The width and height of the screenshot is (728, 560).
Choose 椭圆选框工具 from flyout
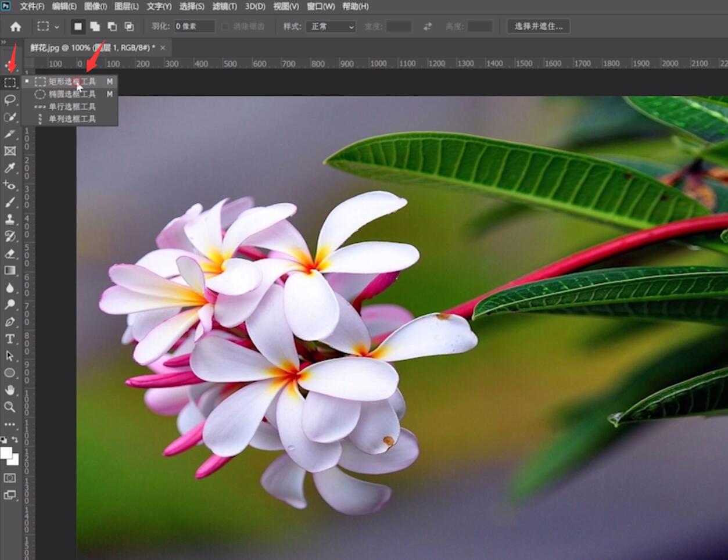[x=70, y=94]
